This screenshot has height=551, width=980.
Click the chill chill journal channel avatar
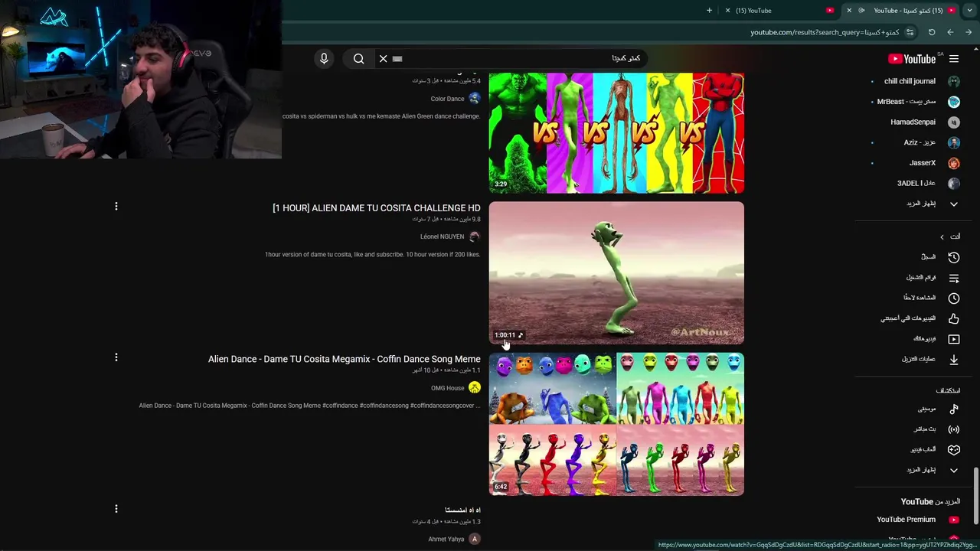click(954, 81)
